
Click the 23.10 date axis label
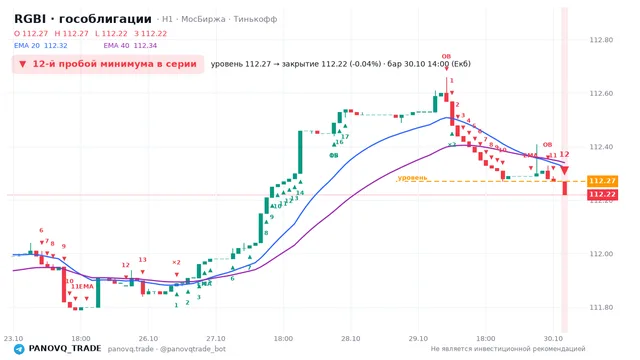pyautogui.click(x=13, y=339)
